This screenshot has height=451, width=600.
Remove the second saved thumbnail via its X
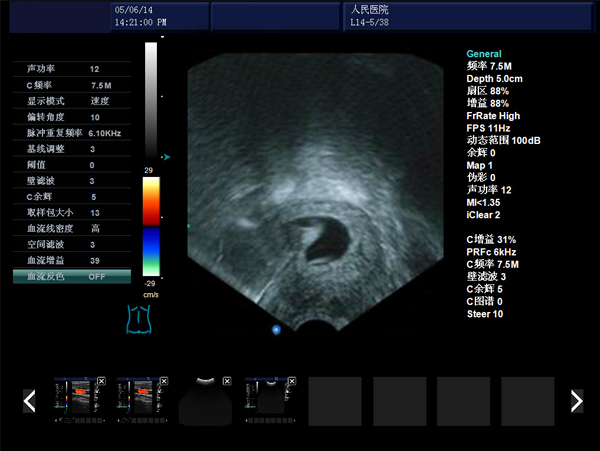tap(165, 382)
